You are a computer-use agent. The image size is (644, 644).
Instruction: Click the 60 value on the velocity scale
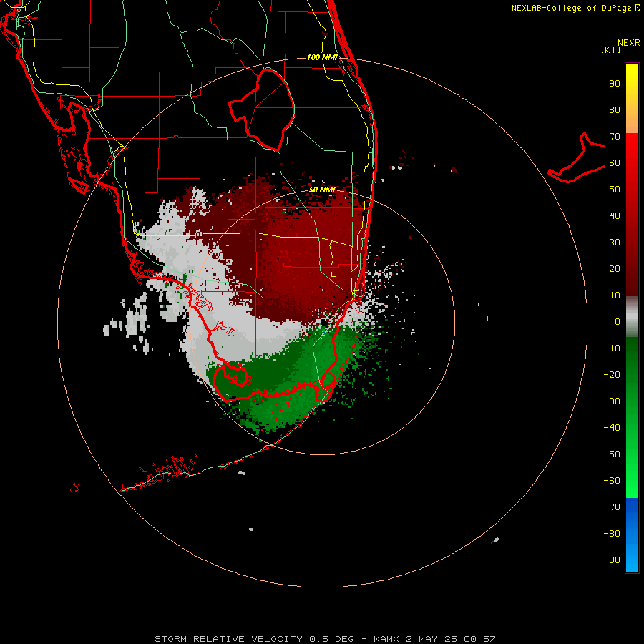click(615, 163)
